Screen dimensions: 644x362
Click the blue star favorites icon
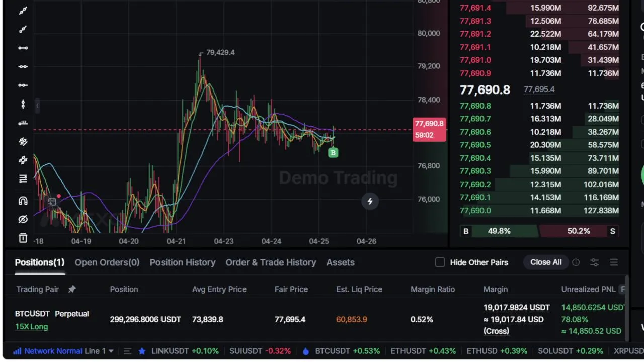142,351
